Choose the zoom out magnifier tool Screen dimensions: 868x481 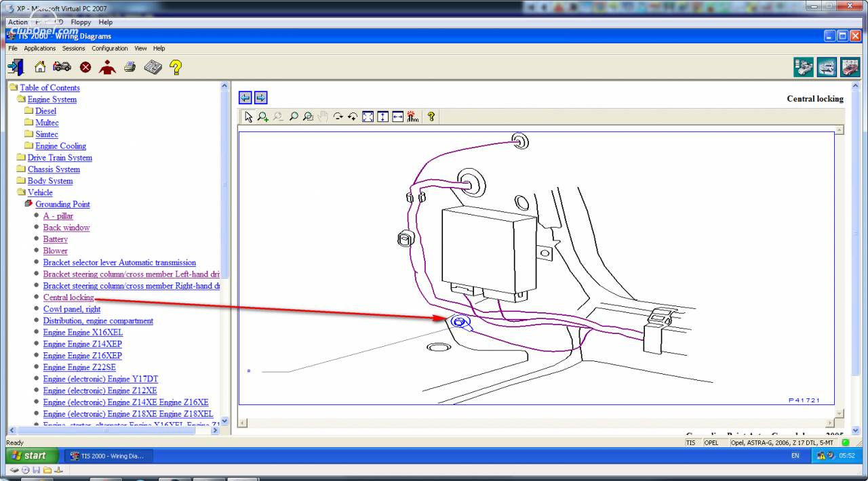[x=278, y=117]
